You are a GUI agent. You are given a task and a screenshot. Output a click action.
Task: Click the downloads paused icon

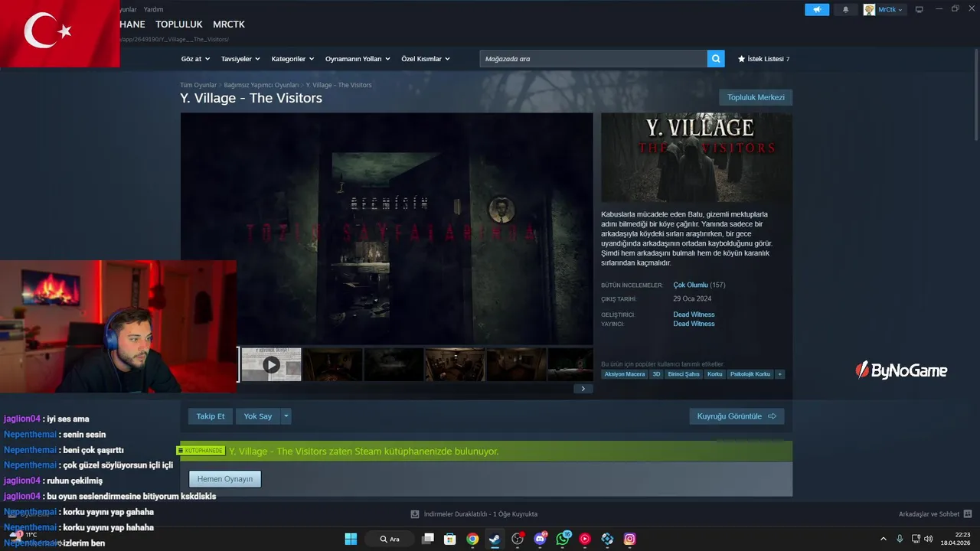click(x=415, y=514)
